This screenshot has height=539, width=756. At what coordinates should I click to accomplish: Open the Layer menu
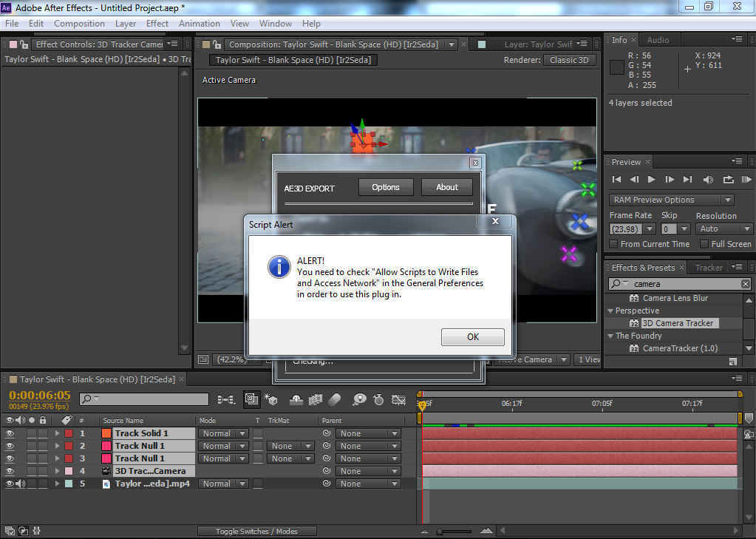pos(126,24)
